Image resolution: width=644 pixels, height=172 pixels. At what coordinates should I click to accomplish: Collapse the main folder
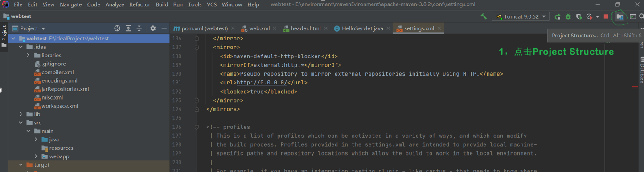point(29,131)
